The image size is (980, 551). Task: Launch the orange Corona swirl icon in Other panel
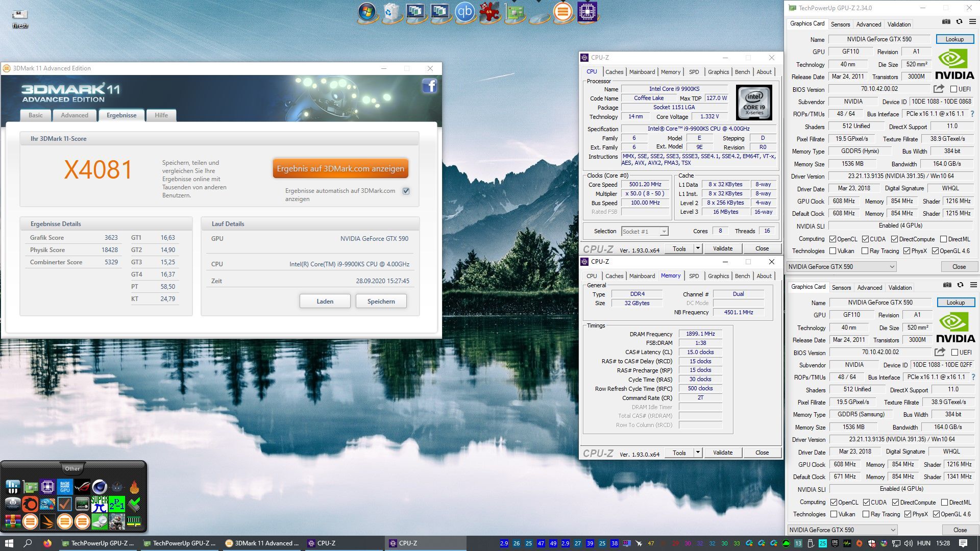(30, 504)
